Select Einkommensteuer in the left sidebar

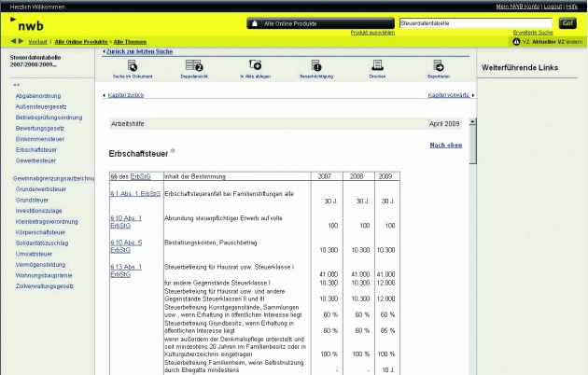click(41, 139)
